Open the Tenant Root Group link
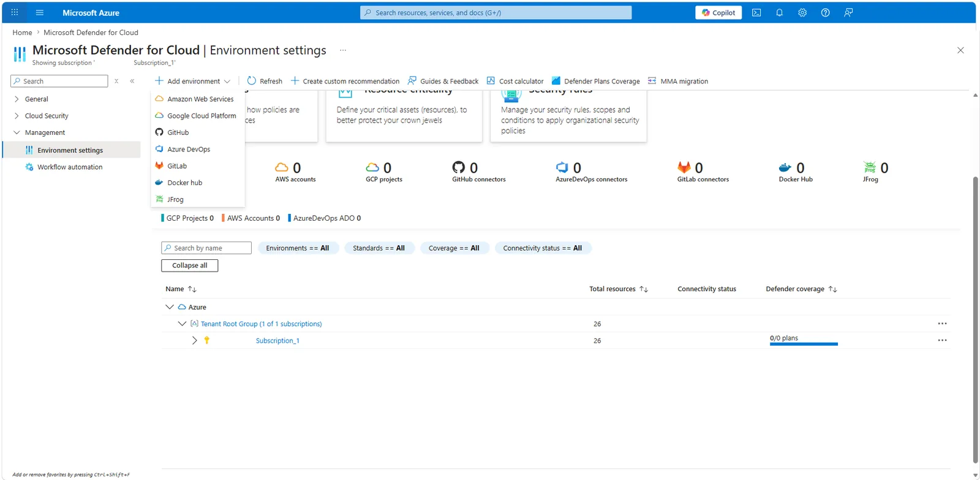980x480 pixels. (261, 324)
